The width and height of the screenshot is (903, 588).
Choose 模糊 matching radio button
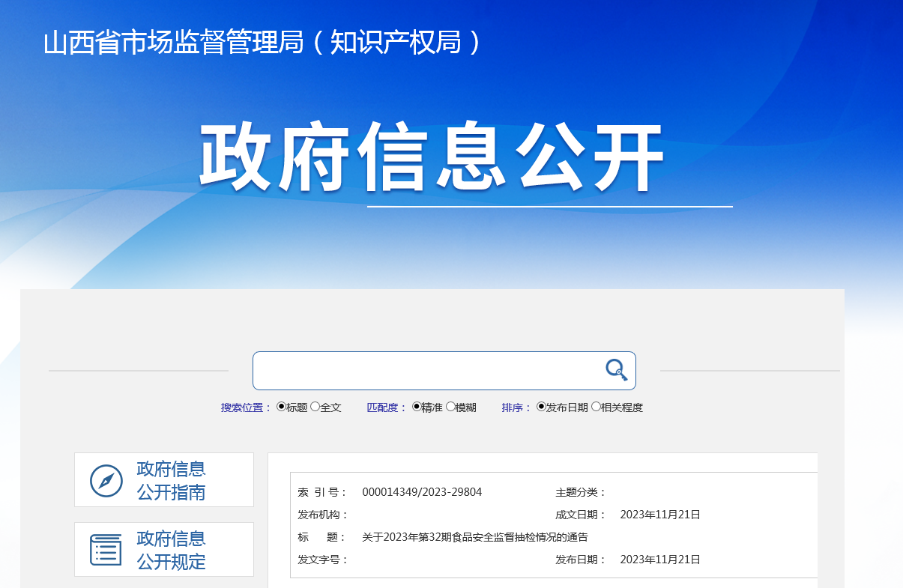(450, 407)
